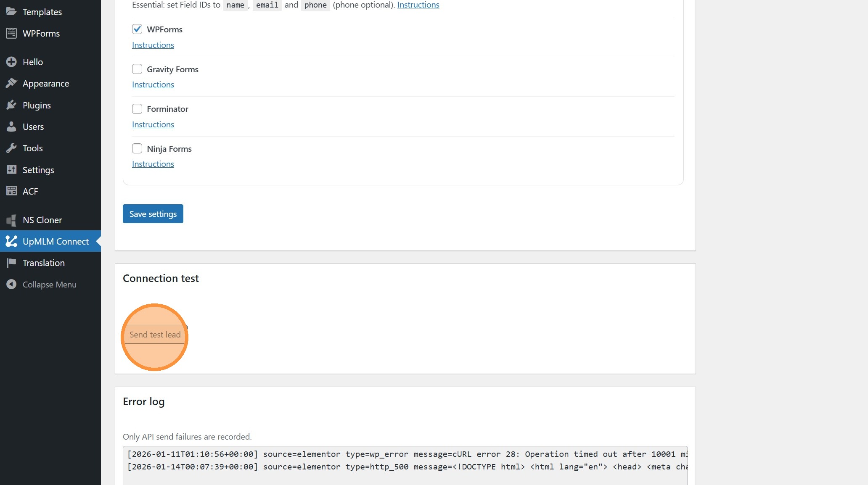Click the Send test lead button
The image size is (868, 485).
[x=155, y=335]
